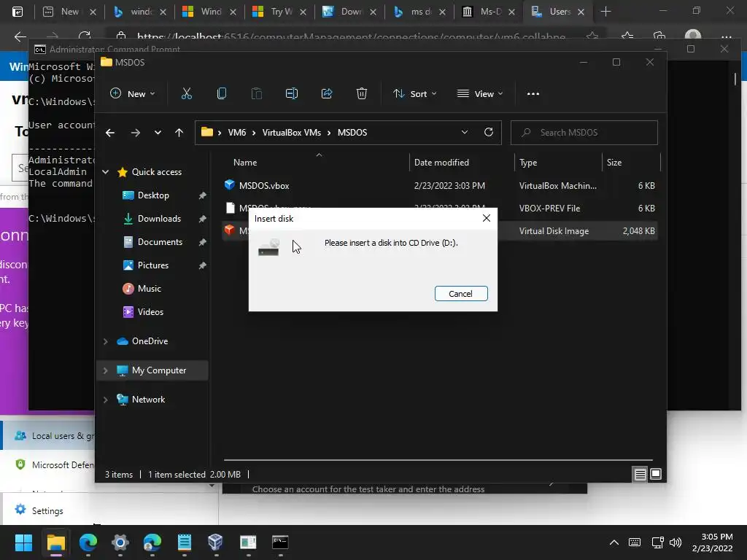Open VirtualBox cube icon on taskbar
The width and height of the screenshot is (747, 560).
pos(215,542)
